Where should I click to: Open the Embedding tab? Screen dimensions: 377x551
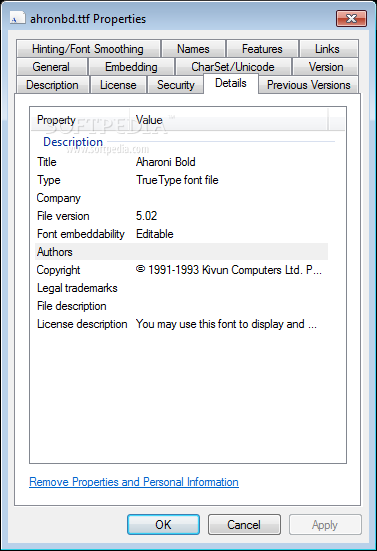131,67
